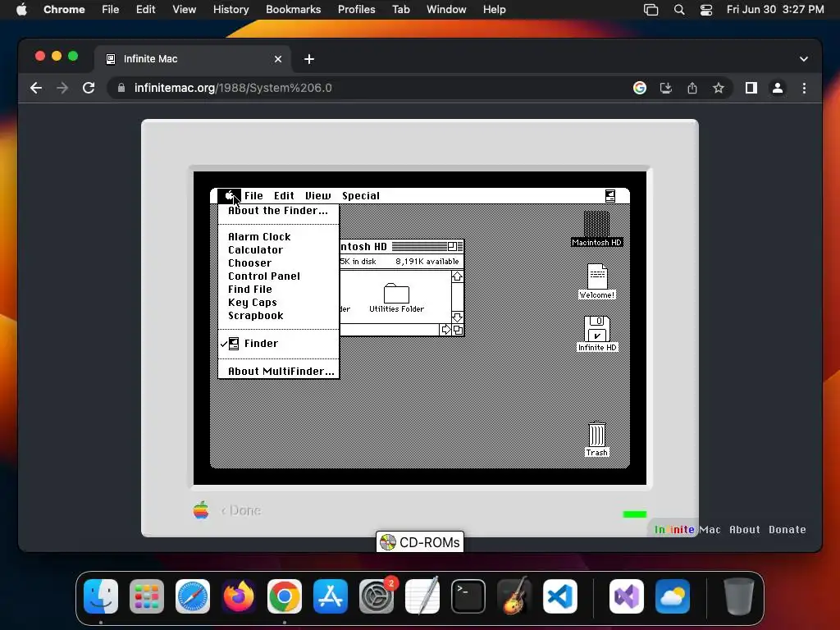Select Find File desk accessory
This screenshot has height=630, width=840.
tap(278, 290)
